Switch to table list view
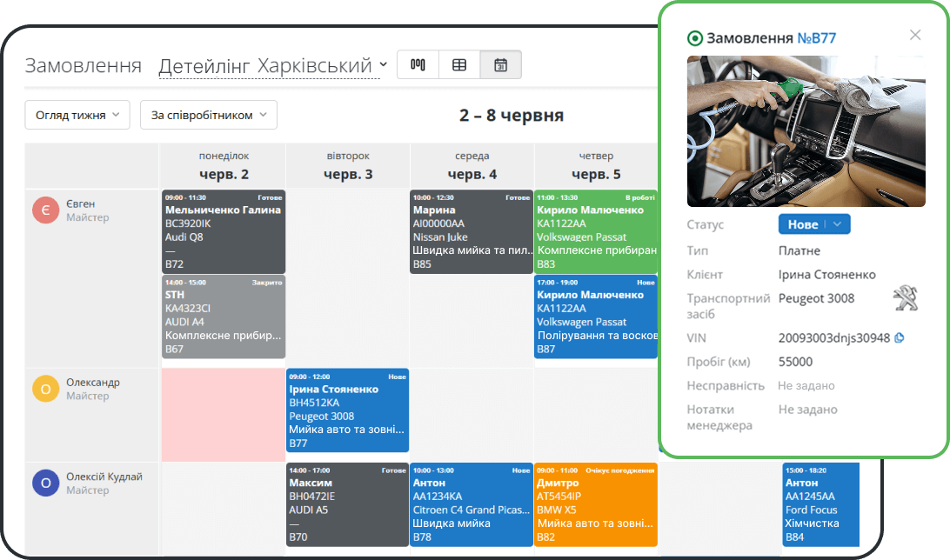This screenshot has width=950, height=560. tap(459, 65)
